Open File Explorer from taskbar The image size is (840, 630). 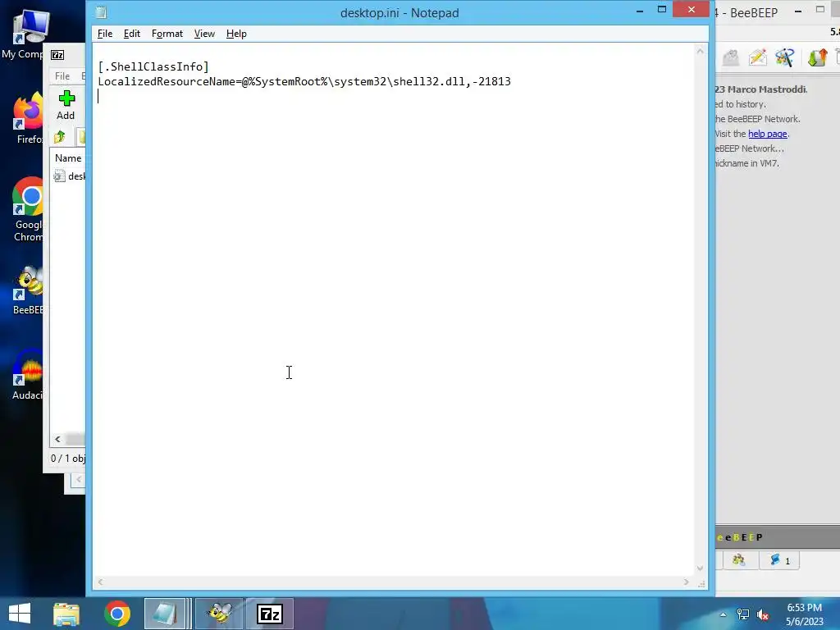66,614
